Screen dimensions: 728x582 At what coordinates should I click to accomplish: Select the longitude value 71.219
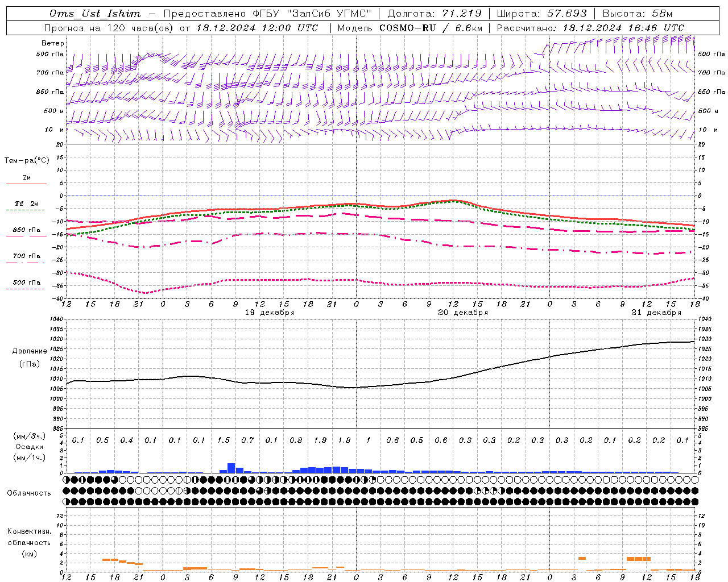coord(462,14)
